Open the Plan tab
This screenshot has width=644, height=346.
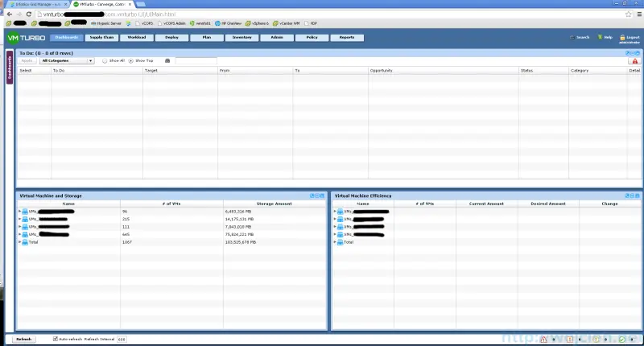207,37
